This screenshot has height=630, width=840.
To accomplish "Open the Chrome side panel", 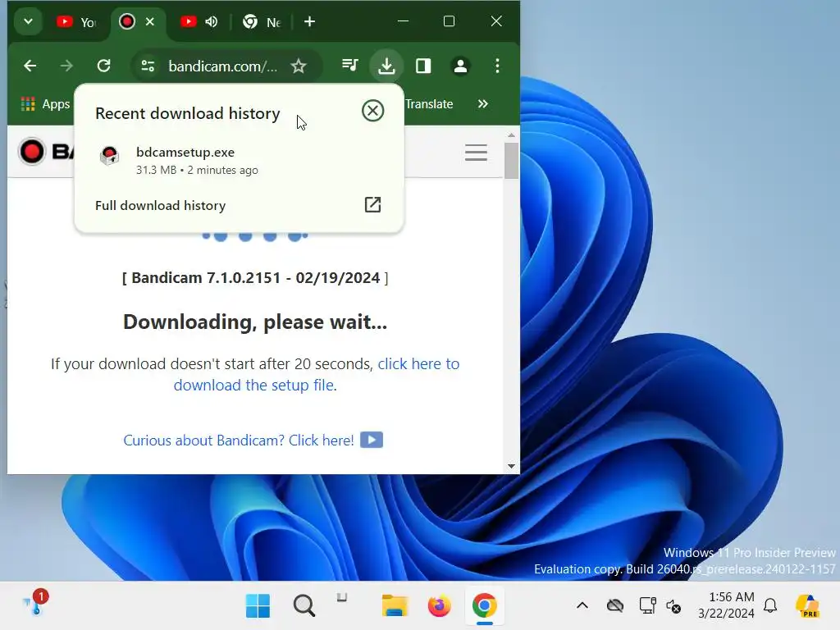I will 423,66.
